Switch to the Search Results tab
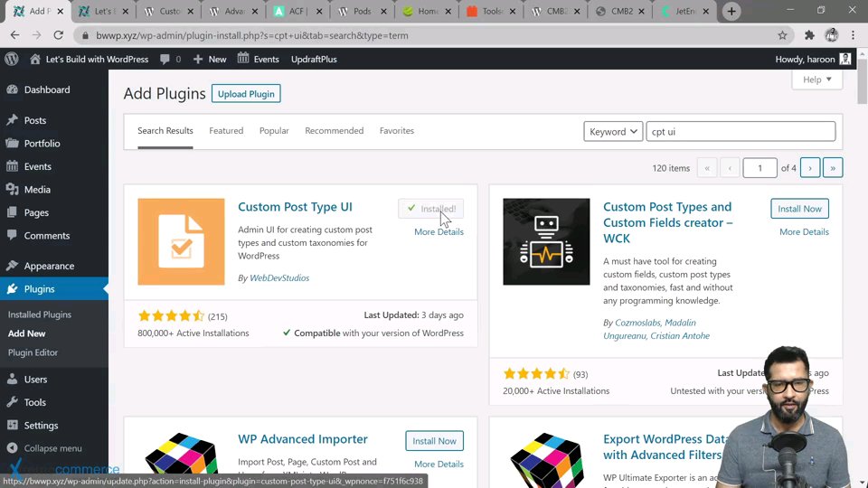The image size is (868, 488). [x=165, y=130]
